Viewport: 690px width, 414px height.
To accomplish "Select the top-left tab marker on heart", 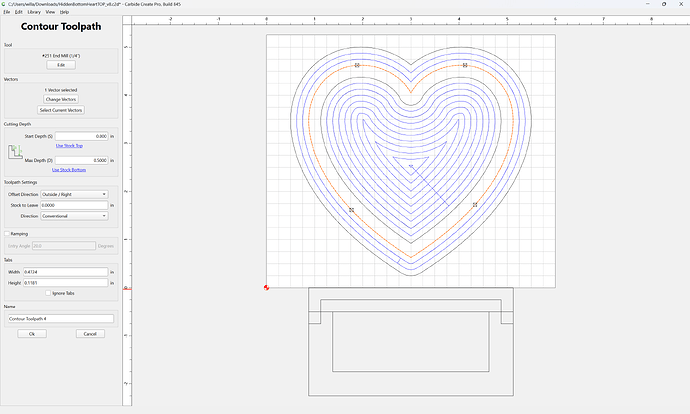I will click(x=357, y=65).
